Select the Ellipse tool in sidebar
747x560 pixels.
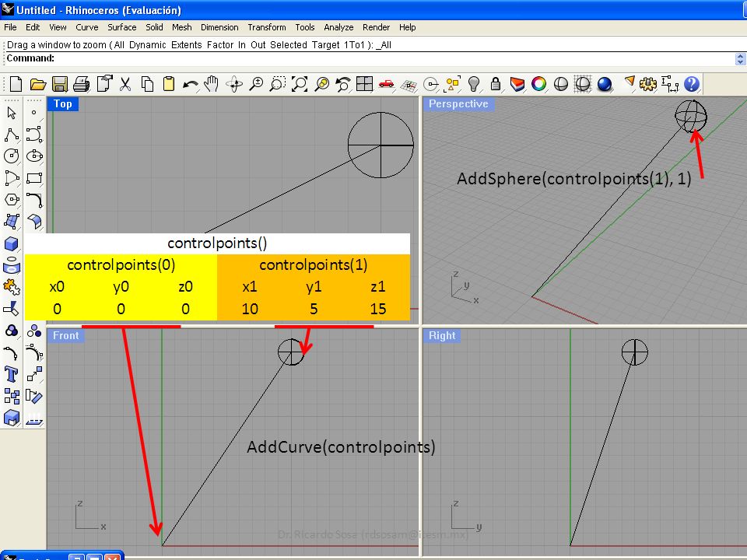[x=34, y=156]
